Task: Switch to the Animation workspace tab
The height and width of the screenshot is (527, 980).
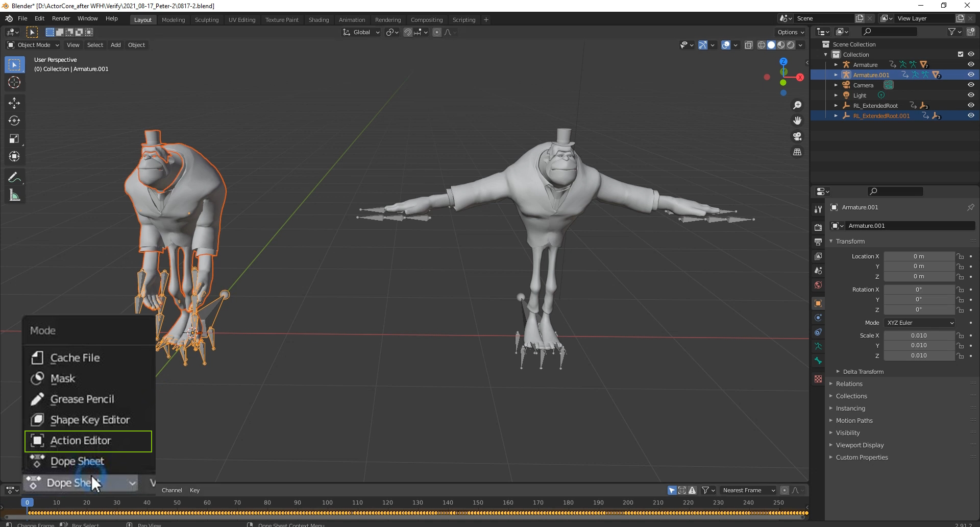Action: pos(352,19)
